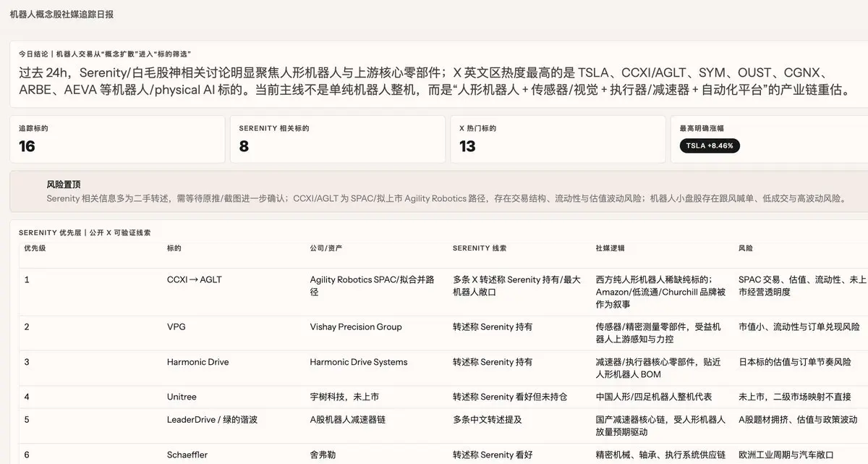Click the TSLA +8.46% badge
The image size is (868, 464).
pyautogui.click(x=710, y=145)
